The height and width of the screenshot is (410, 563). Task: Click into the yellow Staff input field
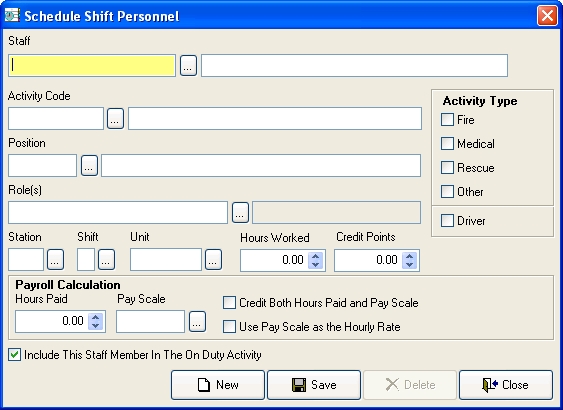(x=92, y=66)
